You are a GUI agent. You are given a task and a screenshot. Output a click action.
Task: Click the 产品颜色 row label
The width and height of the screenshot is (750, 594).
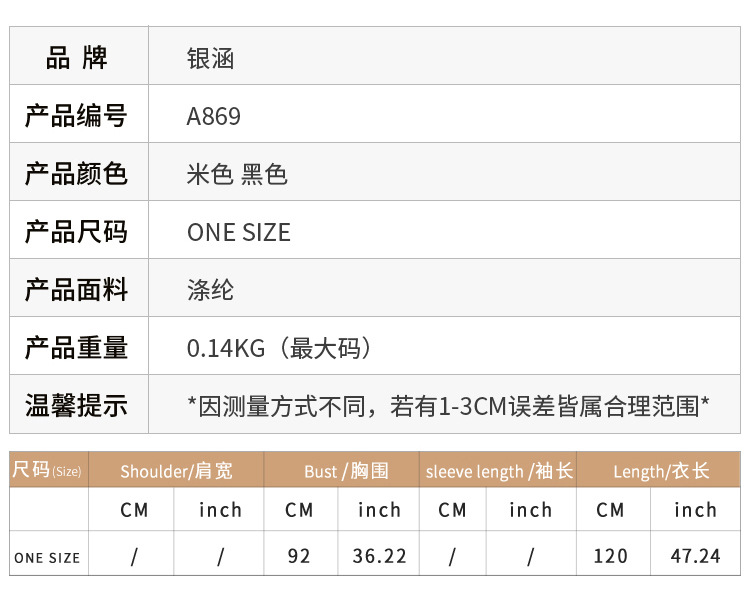77,174
